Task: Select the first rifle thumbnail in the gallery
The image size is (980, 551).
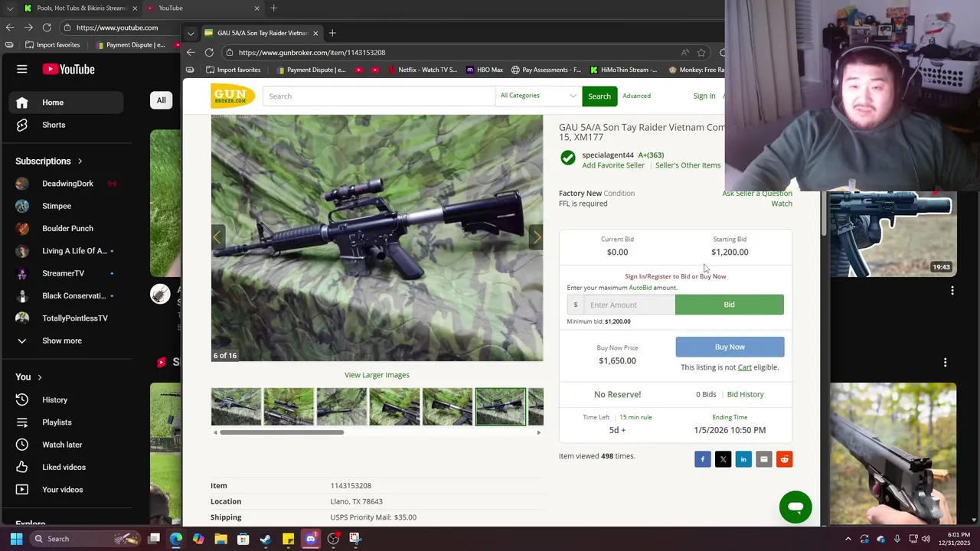Action: (236, 406)
